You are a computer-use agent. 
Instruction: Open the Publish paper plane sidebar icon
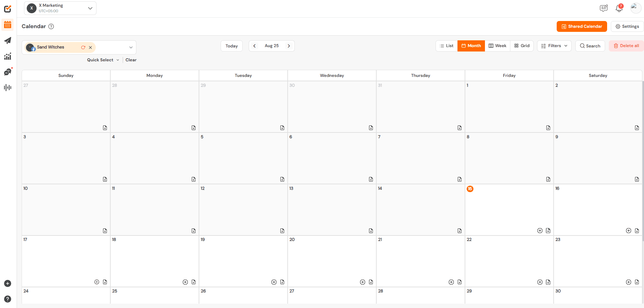(x=7, y=41)
